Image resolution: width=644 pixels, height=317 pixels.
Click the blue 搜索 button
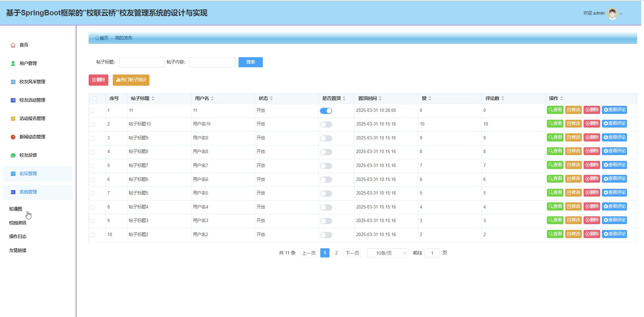[x=250, y=62]
